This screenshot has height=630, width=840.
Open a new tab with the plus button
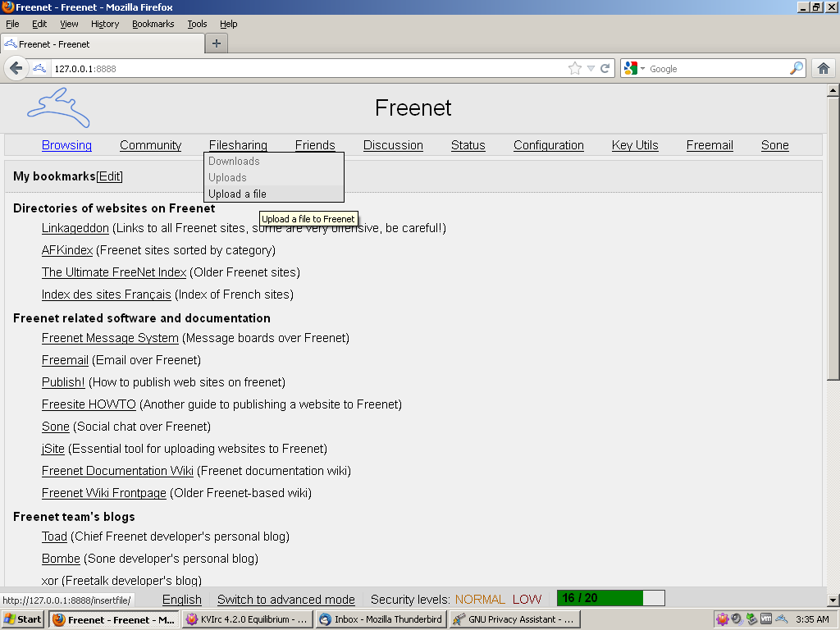pyautogui.click(x=217, y=43)
